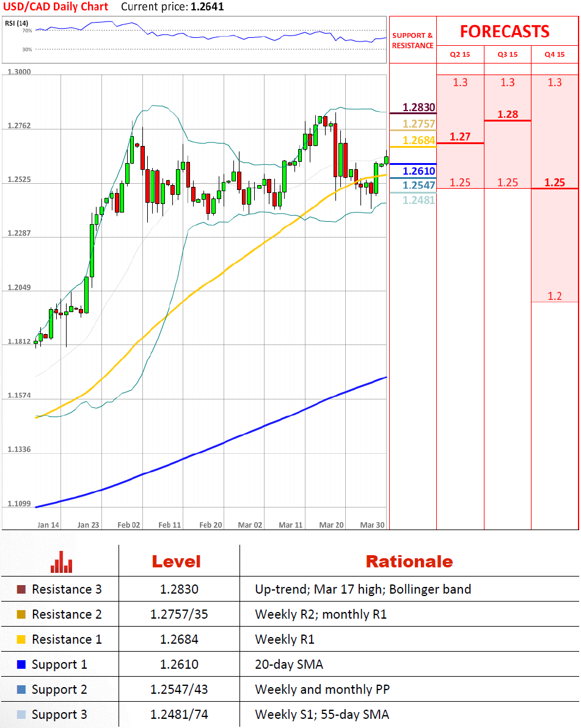Click the 1.2547/43 level cell
The width and height of the screenshot is (581, 728).
pyautogui.click(x=179, y=690)
